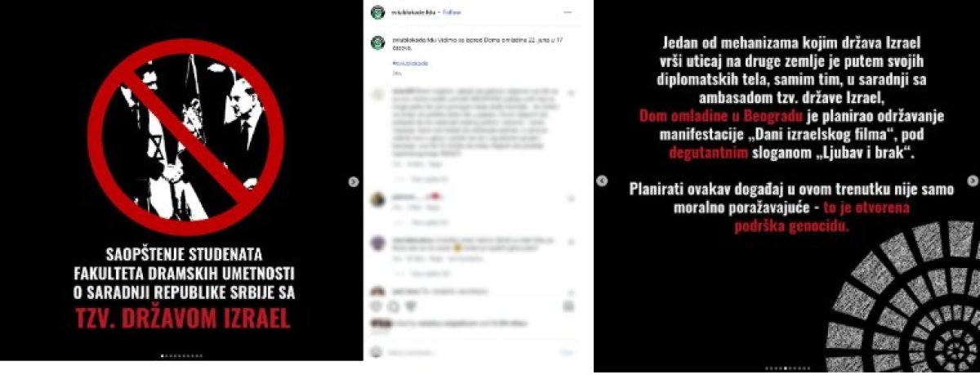Open the post options three-dots menu
Image resolution: width=980 pixels, height=375 pixels.
pyautogui.click(x=568, y=12)
